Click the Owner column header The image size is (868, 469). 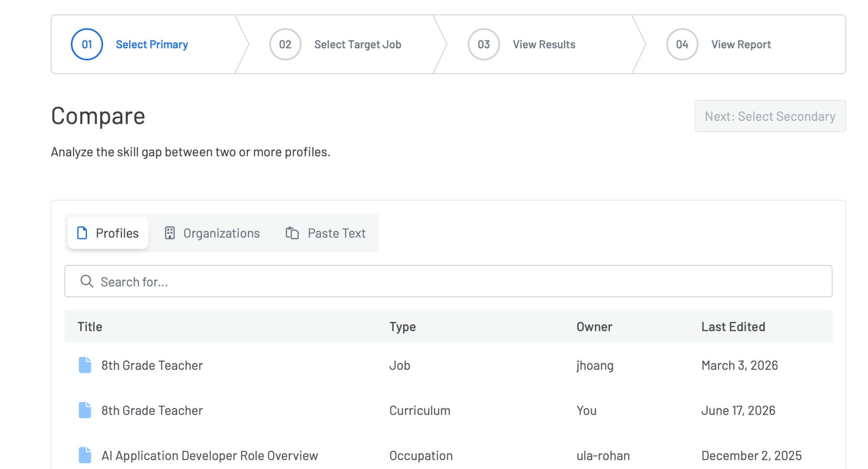pos(594,327)
